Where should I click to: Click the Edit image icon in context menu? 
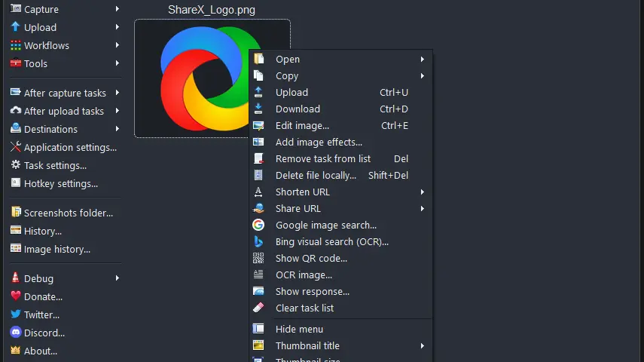coord(258,125)
